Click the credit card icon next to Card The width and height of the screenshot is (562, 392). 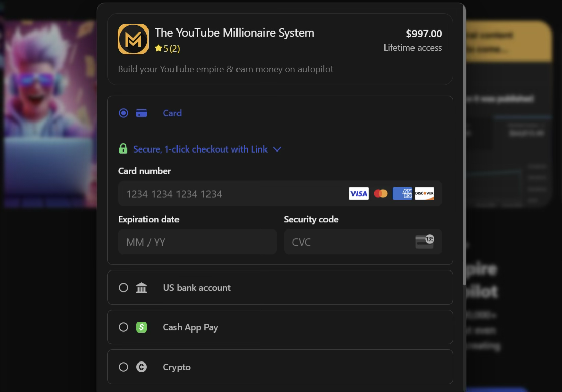pos(142,113)
